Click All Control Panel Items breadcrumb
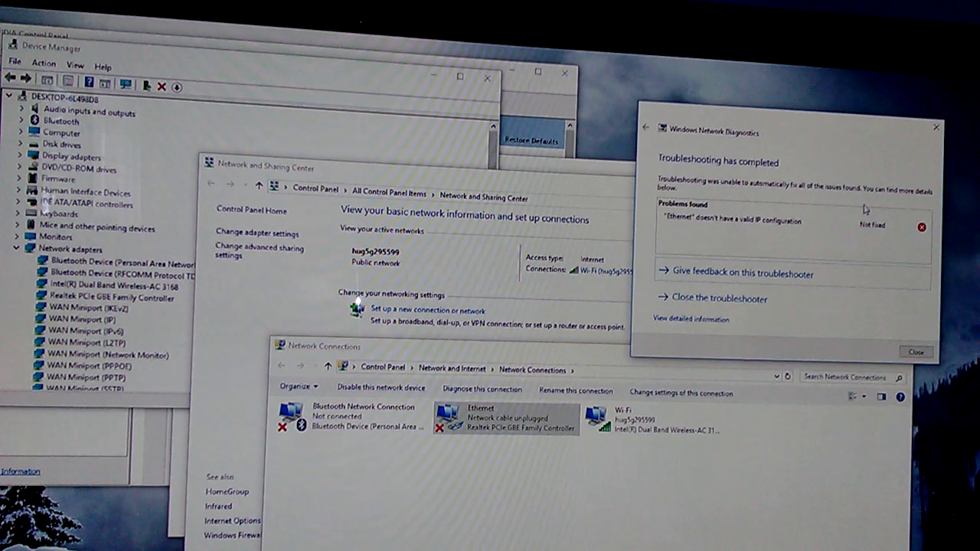The width and height of the screenshot is (980, 551). pos(389,193)
